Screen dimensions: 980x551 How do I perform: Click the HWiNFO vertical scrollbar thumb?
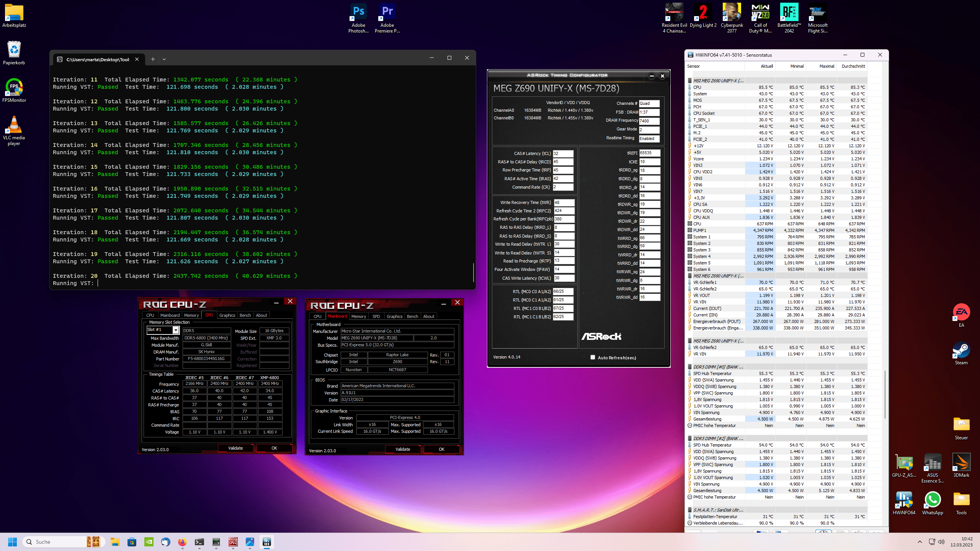point(885,394)
